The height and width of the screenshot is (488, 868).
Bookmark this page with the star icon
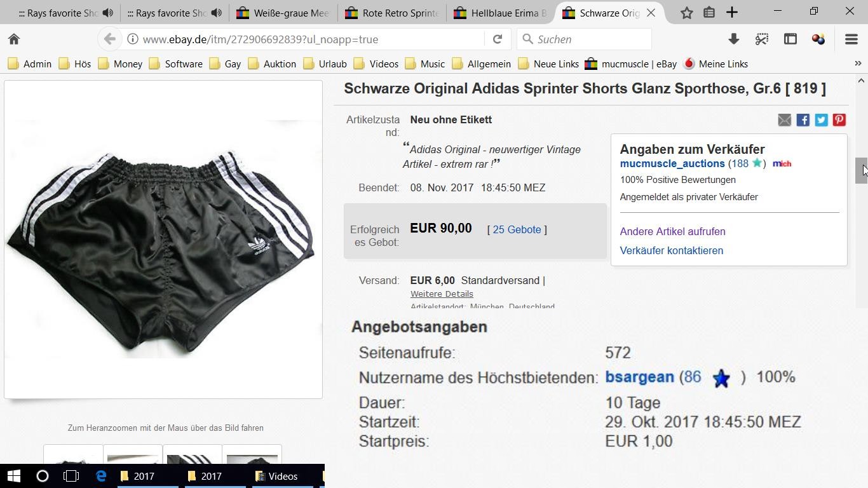click(x=686, y=13)
